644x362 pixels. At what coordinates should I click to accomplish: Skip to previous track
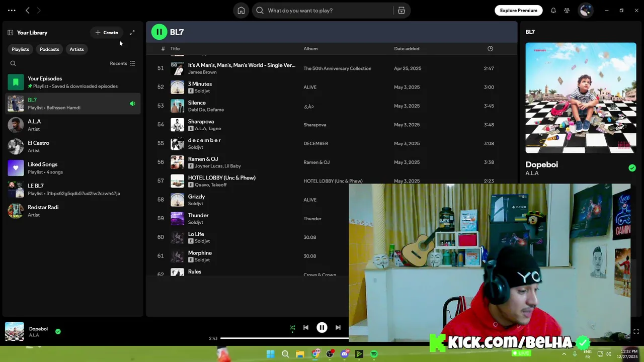306,327
